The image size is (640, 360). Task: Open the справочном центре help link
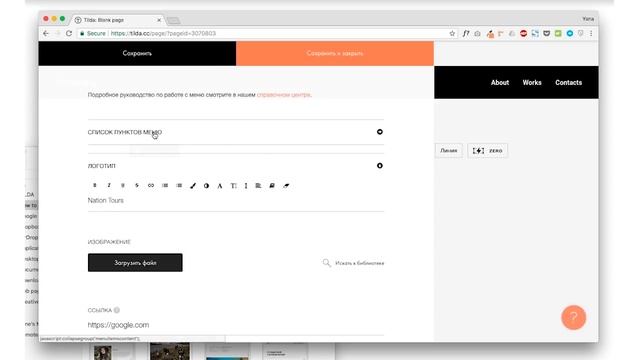click(284, 95)
